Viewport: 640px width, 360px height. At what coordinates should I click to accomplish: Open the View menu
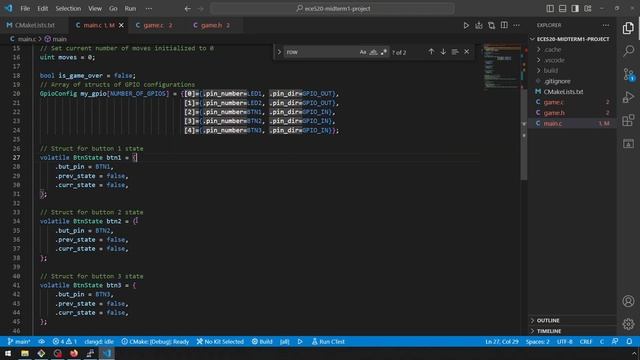click(95, 9)
